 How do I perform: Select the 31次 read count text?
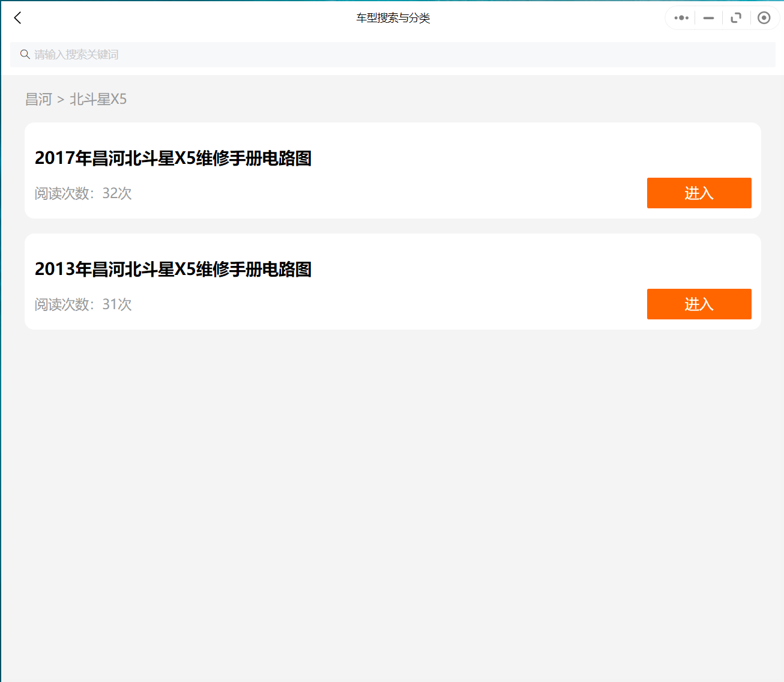point(116,304)
